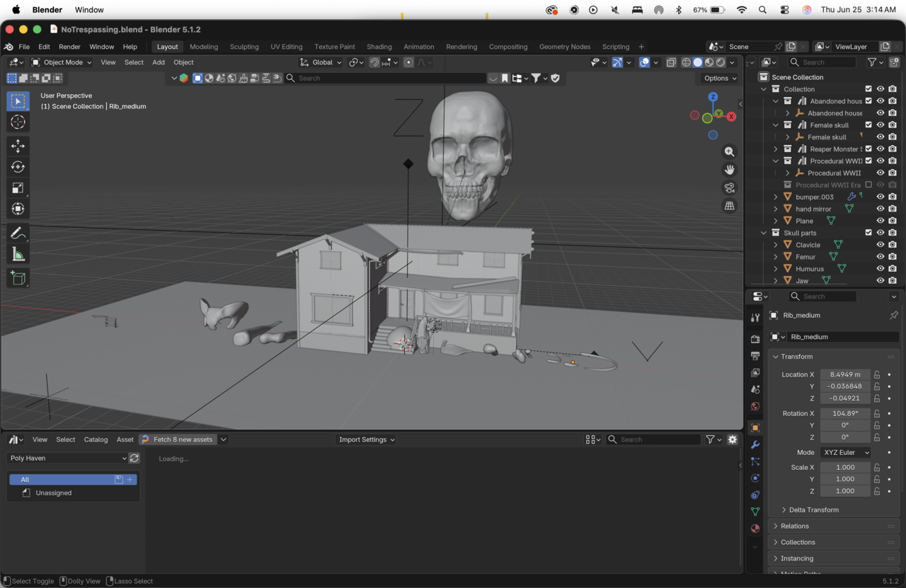Open the Object Data mesh properties tab

coord(755,512)
